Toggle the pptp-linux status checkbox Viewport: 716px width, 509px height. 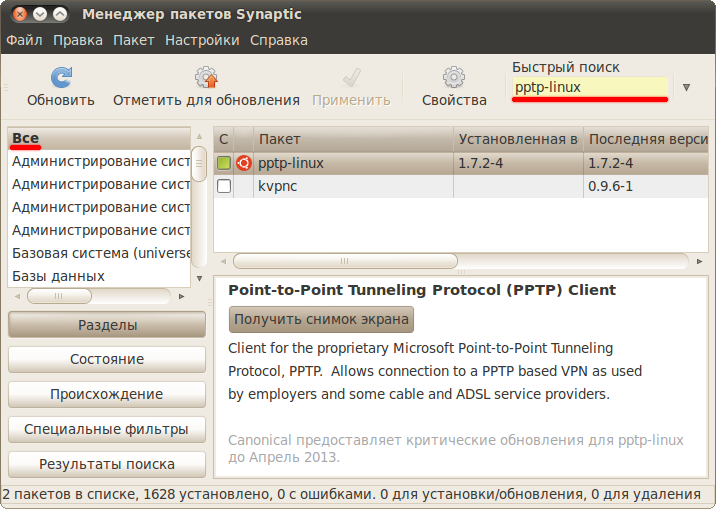224,163
